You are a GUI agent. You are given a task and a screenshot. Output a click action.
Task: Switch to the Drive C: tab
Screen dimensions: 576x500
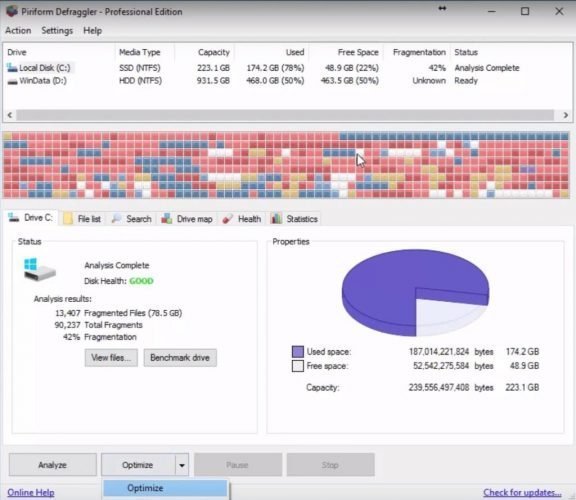[x=31, y=218]
